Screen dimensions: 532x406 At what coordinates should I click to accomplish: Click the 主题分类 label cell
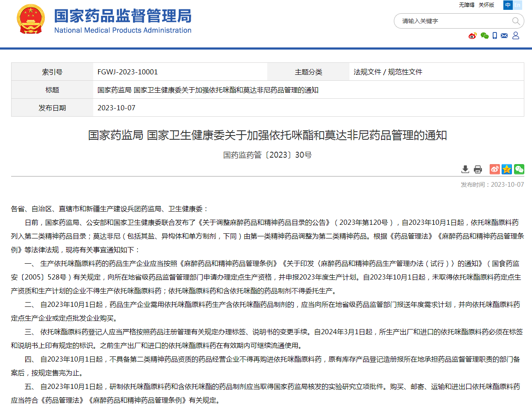[x=308, y=72]
